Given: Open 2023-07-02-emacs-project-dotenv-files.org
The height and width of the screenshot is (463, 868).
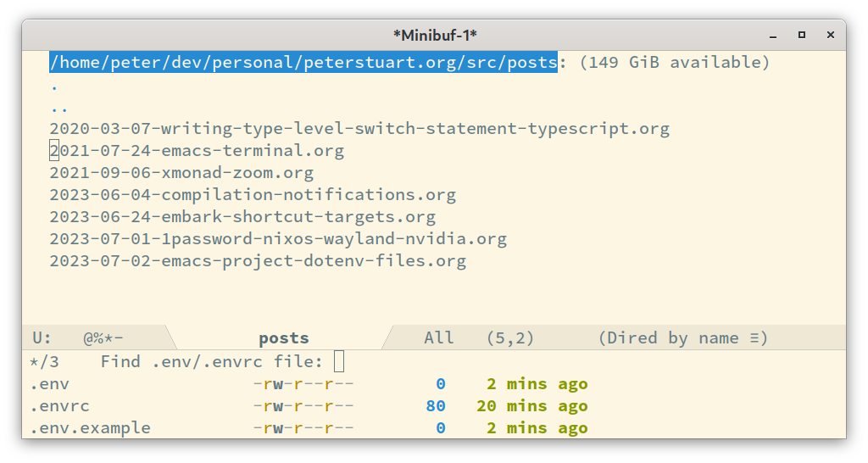Looking at the screenshot, I should [258, 261].
